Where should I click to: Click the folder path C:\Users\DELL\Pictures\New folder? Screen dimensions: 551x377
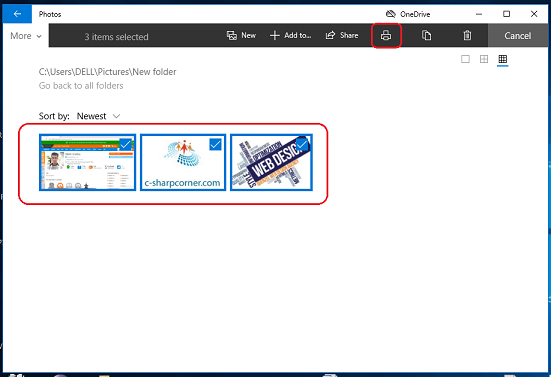point(108,72)
